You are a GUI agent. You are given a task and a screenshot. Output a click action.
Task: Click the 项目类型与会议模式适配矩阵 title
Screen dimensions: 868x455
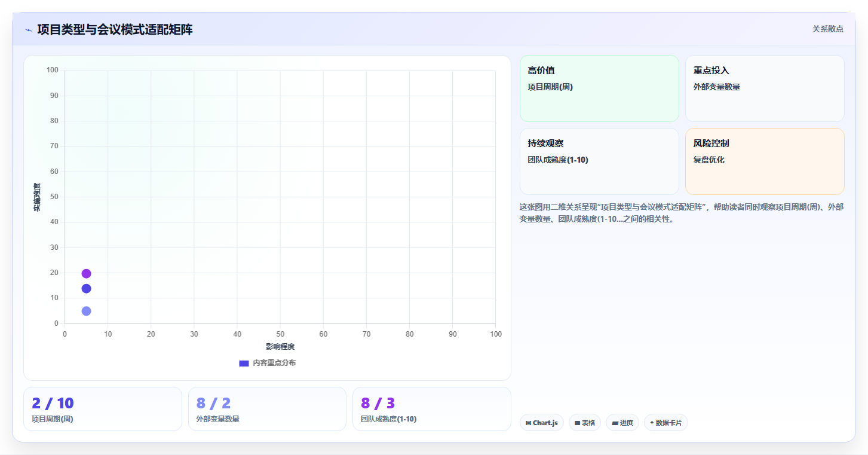click(115, 29)
